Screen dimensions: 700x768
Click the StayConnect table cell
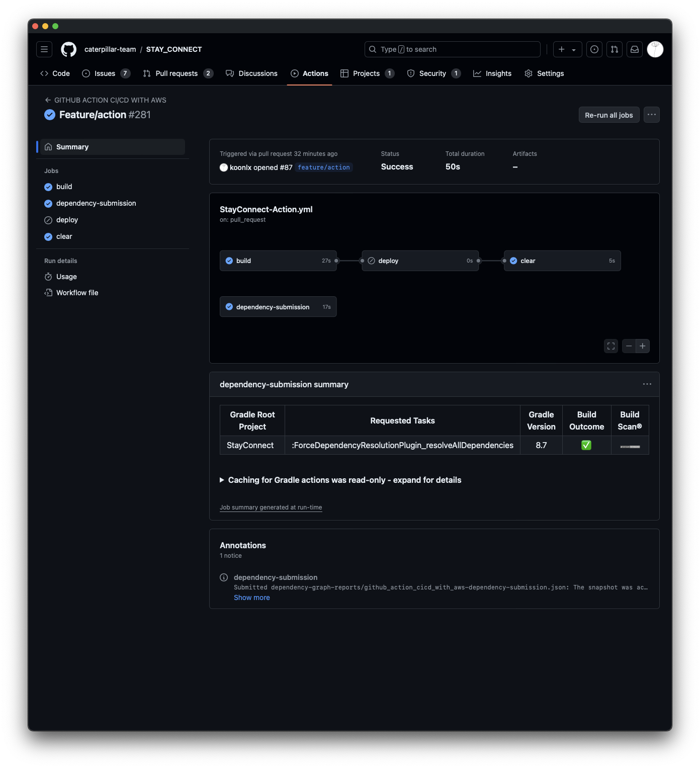pos(252,445)
